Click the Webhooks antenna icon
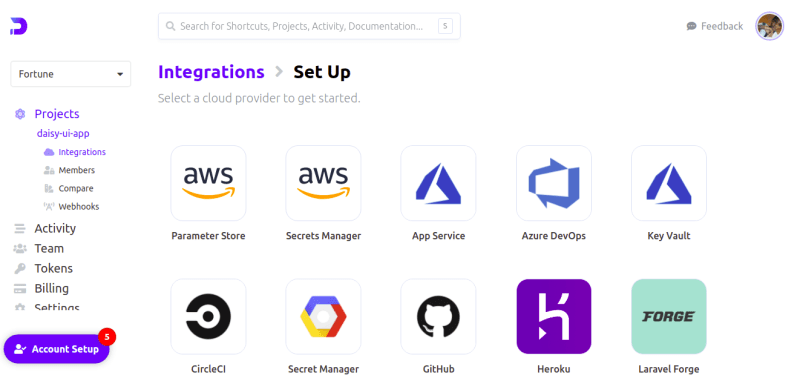 49,207
